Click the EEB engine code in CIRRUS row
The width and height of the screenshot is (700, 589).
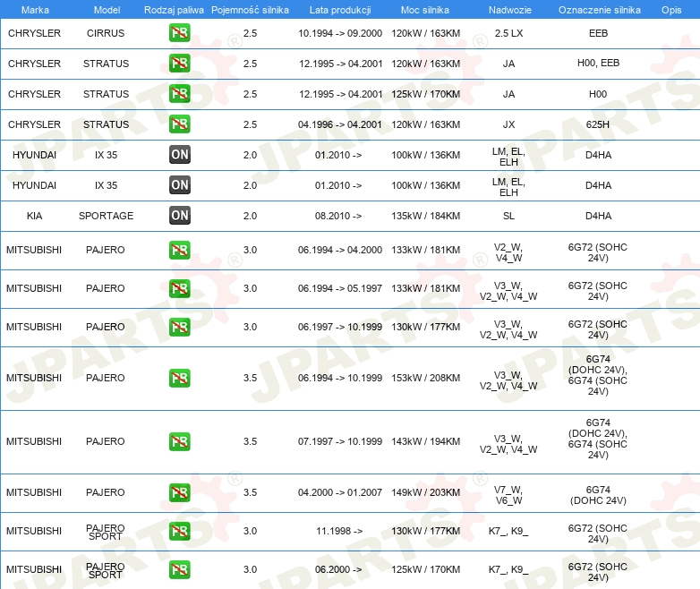point(598,33)
